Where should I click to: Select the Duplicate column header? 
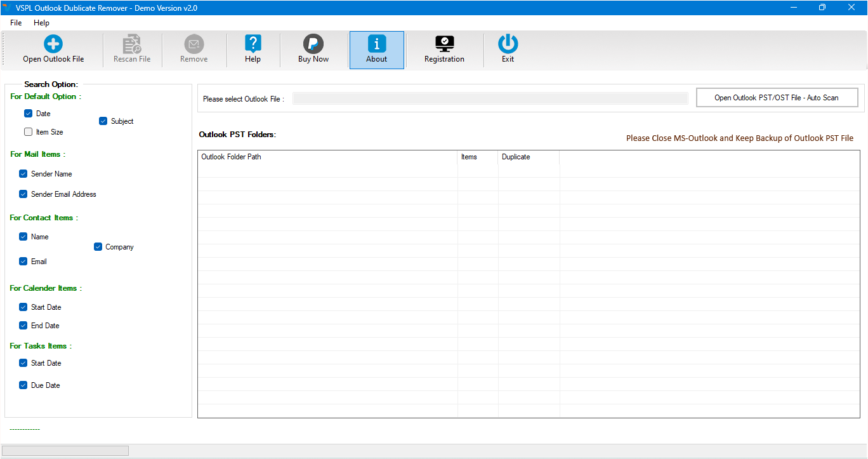[x=529, y=157]
